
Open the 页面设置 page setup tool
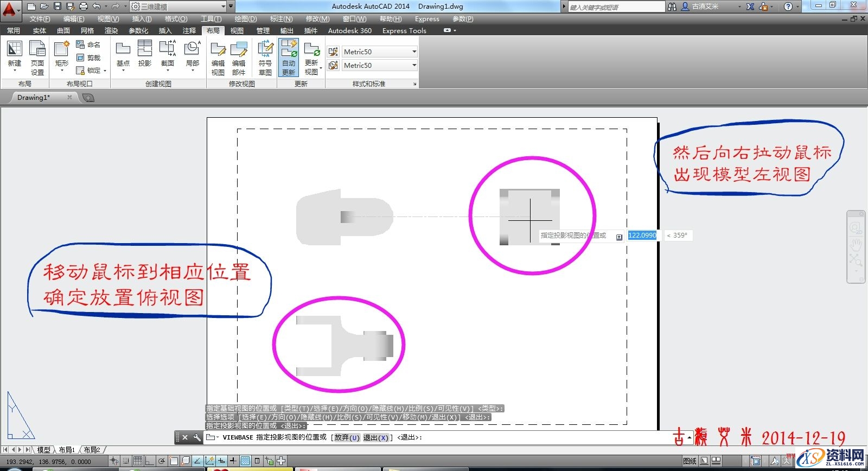click(x=37, y=58)
